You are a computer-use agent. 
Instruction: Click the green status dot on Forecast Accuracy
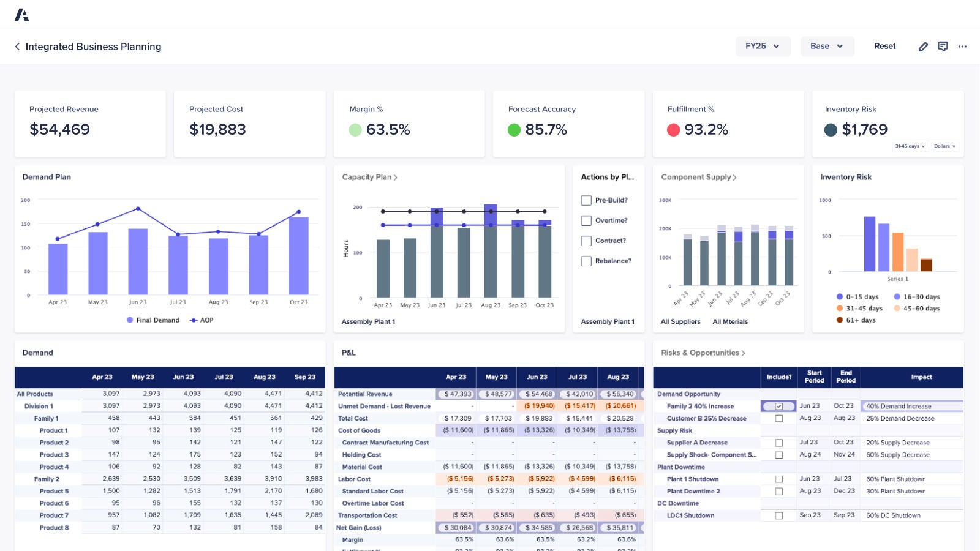pos(515,130)
